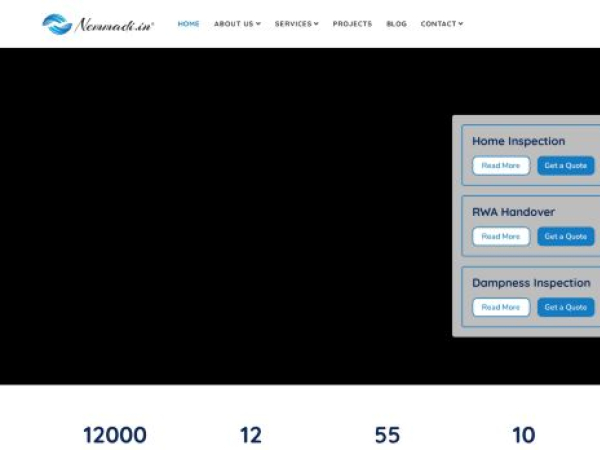The height and width of the screenshot is (450, 600).
Task: Click Read More under Home Inspection
Action: click(x=501, y=166)
